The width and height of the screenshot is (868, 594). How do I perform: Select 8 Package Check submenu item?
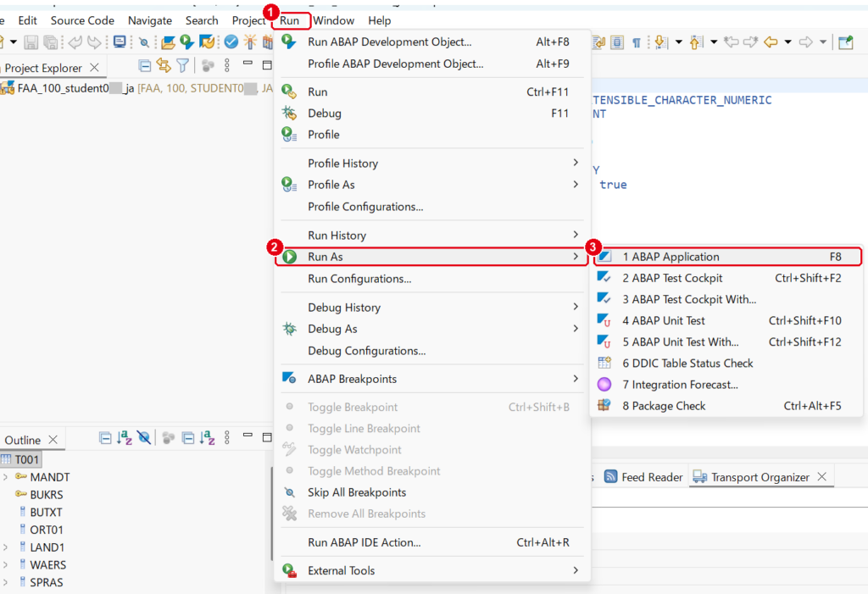[x=727, y=406]
